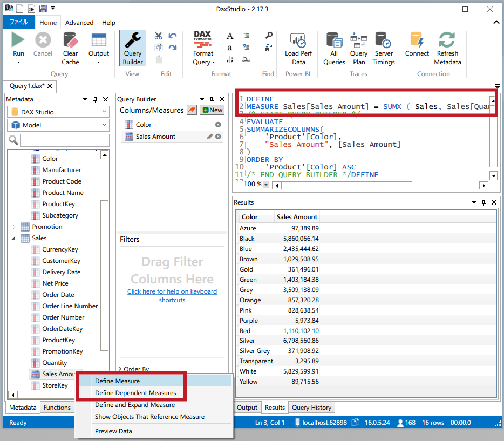Screen dimensions: 504x441
Task: Collapse the ribbon with the chevron
Action: 496,22
